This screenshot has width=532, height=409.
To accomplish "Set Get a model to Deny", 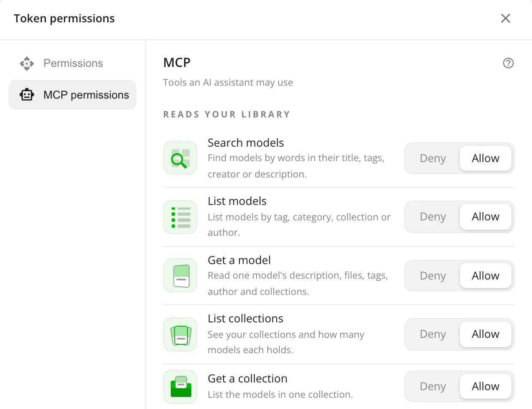I will point(432,276).
